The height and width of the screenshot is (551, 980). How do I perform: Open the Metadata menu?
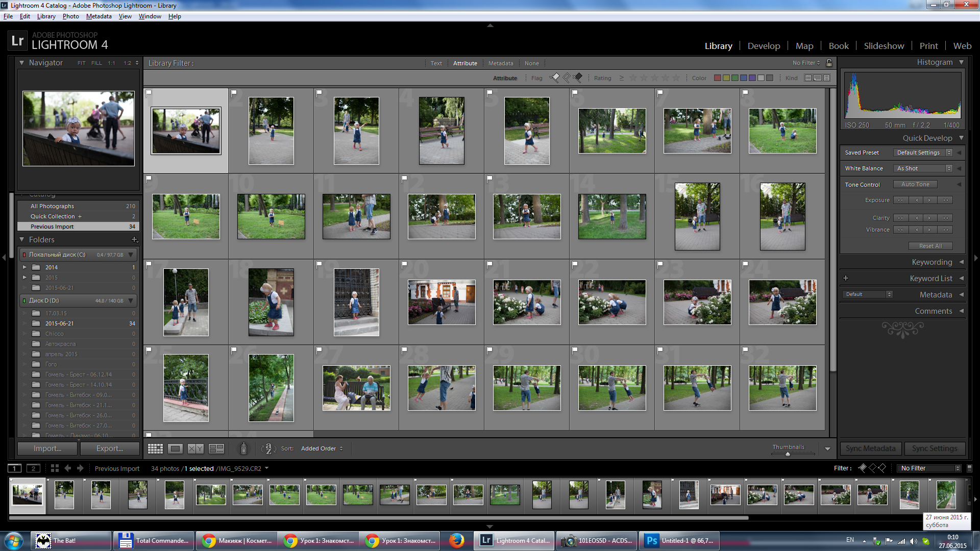pyautogui.click(x=99, y=16)
